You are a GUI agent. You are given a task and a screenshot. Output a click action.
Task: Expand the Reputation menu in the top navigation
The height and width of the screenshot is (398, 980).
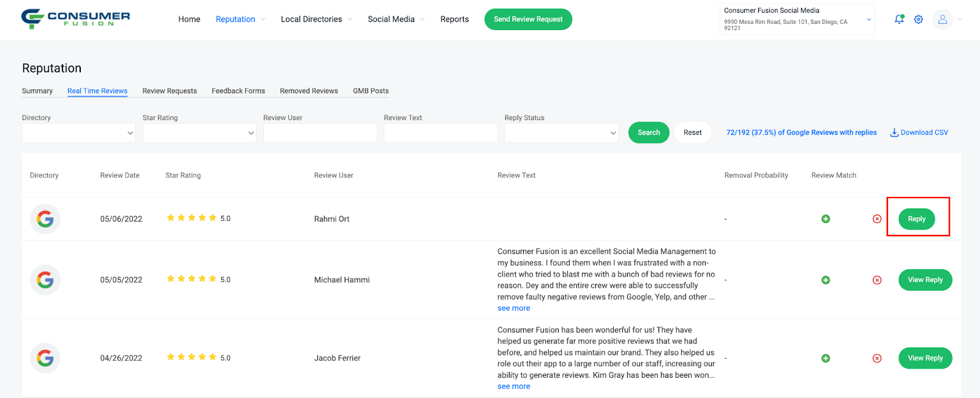point(241,19)
